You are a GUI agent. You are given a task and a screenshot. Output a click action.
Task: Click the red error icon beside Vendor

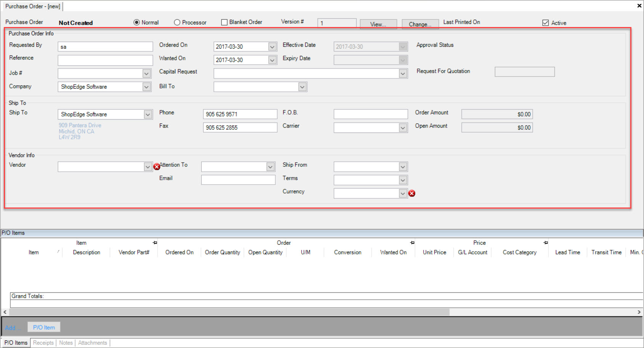(157, 166)
